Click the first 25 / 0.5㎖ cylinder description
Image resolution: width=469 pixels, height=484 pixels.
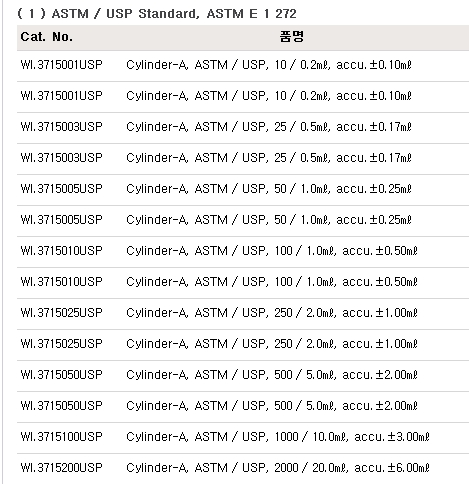pos(269,127)
